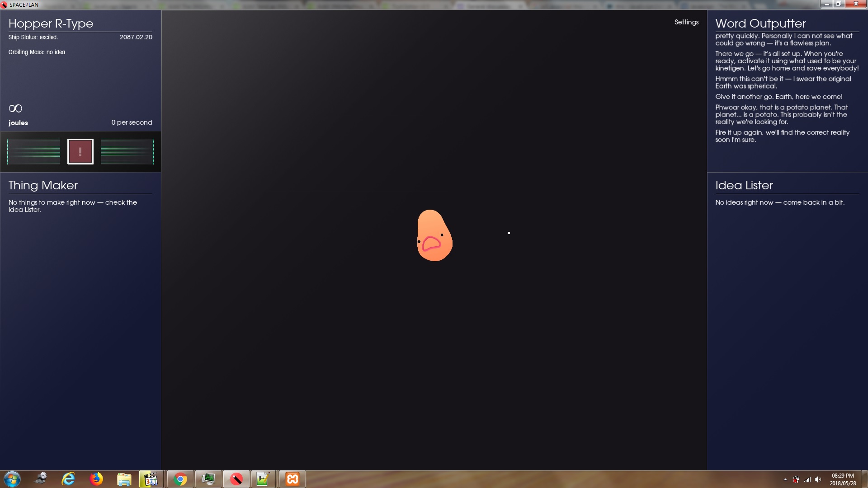Open Internet Explorer from taskbar
Screen dimensions: 868x488
(x=68, y=479)
